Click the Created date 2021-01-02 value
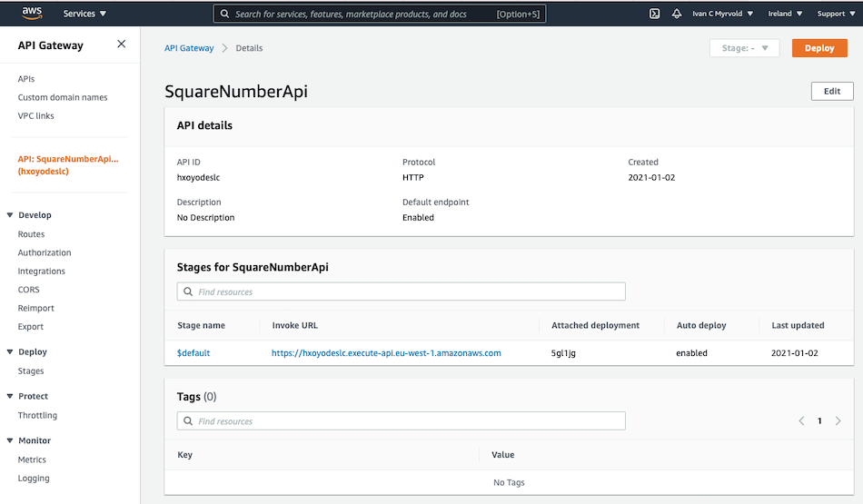 (x=651, y=178)
